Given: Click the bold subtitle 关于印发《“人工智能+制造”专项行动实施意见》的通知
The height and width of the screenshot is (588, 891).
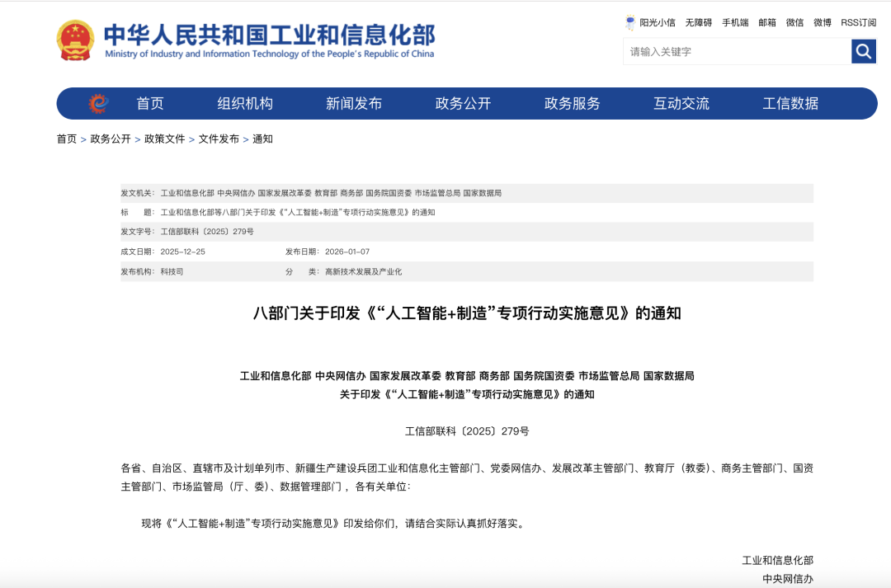Looking at the screenshot, I should [467, 394].
